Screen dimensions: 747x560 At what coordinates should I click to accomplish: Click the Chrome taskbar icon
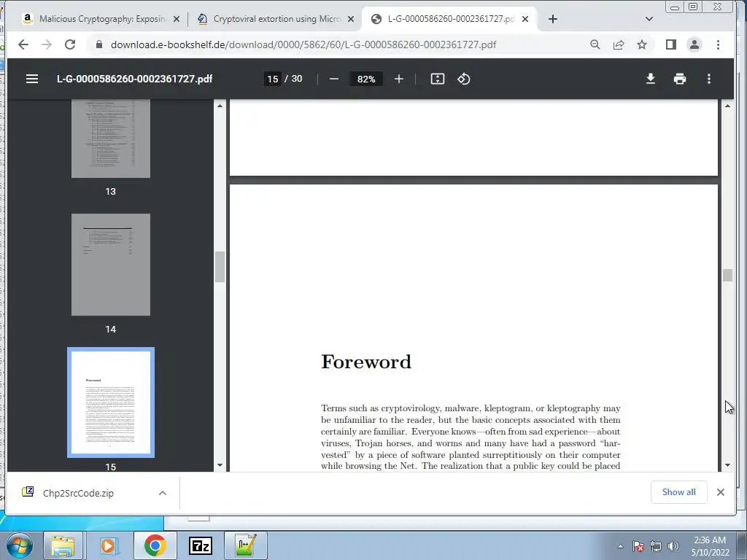coord(155,545)
